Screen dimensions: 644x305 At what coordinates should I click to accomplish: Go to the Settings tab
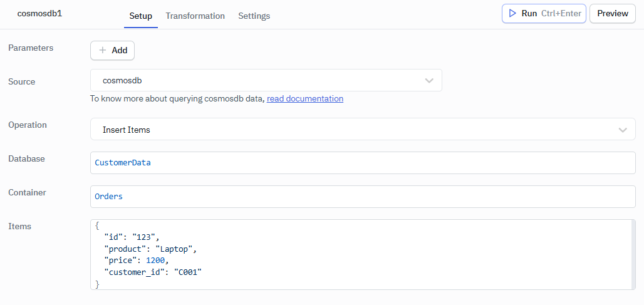click(254, 16)
